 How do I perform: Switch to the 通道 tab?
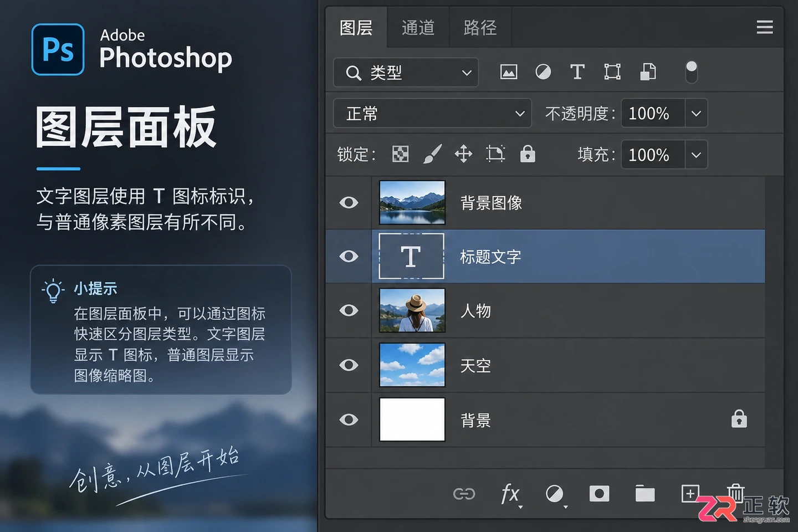coord(418,28)
